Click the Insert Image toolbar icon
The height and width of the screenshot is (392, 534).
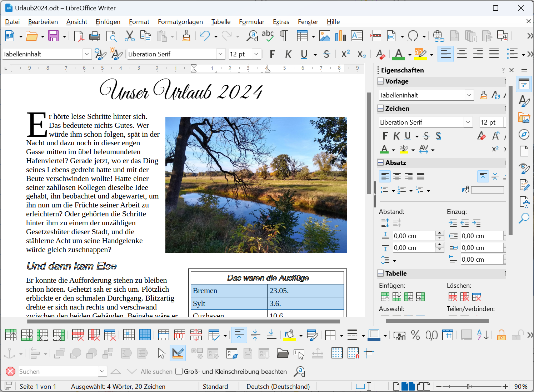324,36
